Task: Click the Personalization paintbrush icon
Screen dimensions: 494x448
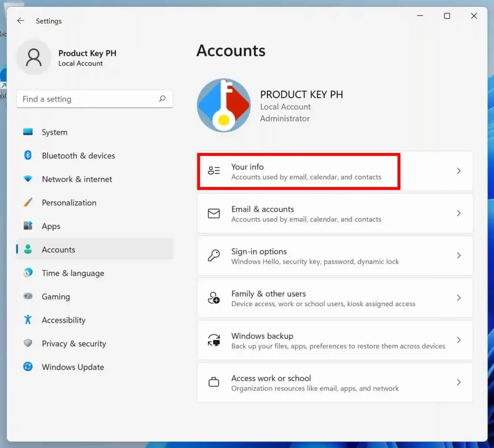Action: [x=27, y=202]
